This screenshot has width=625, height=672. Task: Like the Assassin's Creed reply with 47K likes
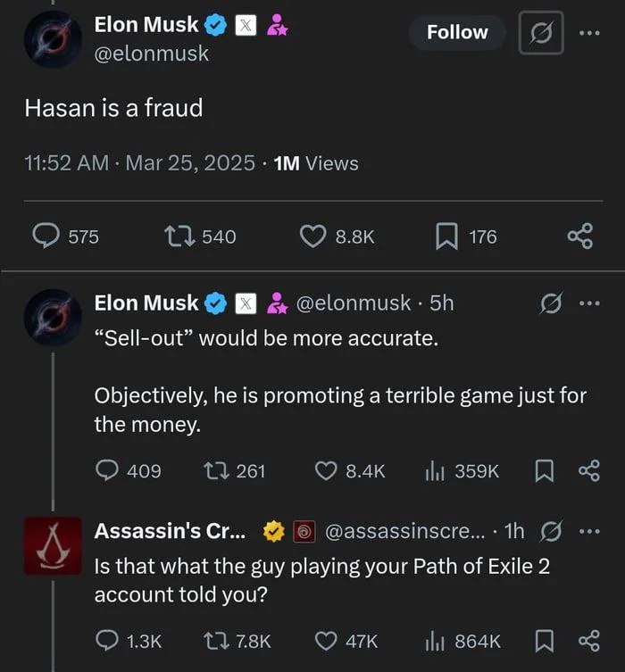pos(328,641)
